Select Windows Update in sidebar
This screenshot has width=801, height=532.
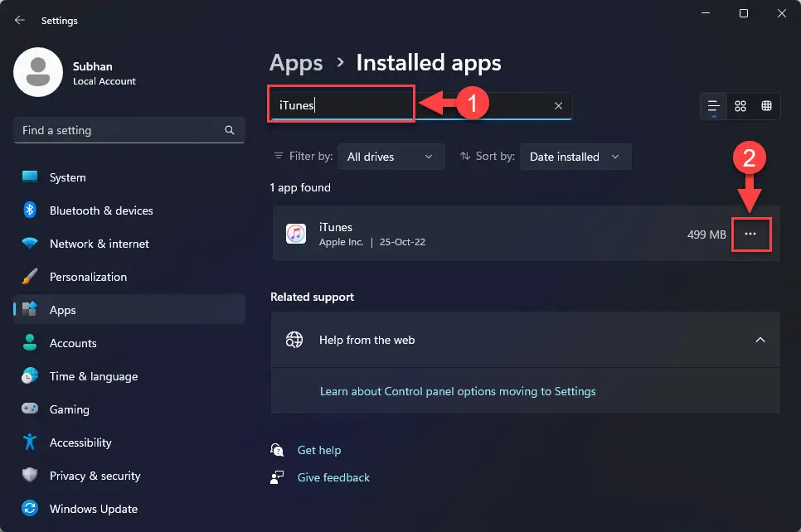tap(93, 509)
